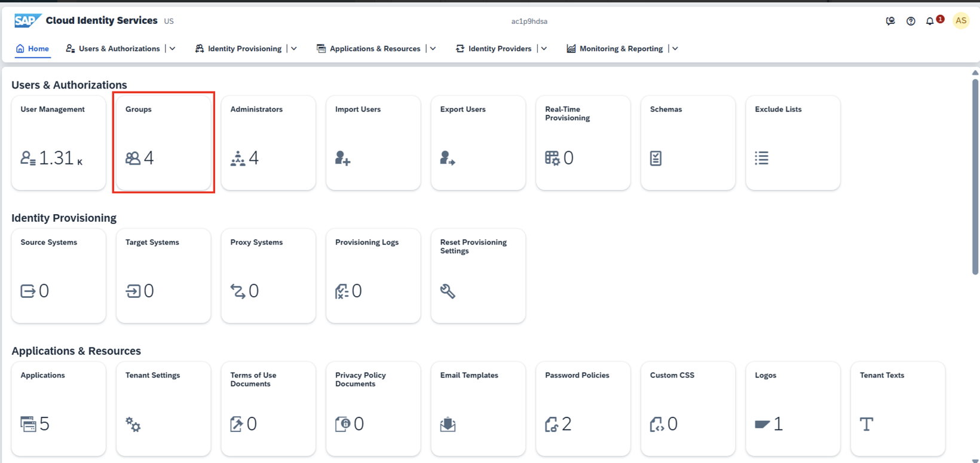Click the vertical scrollbar on the right
980x463 pixels.
point(975,179)
